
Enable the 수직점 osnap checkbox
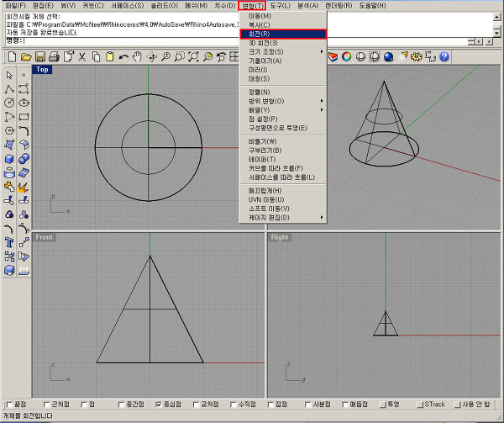tap(233, 404)
